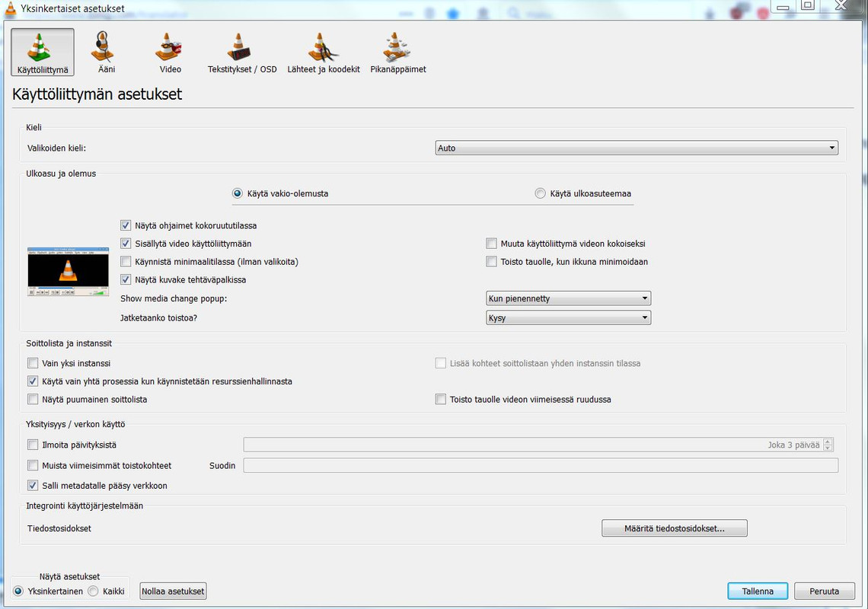The image size is (868, 609).
Task: Click the Suodin filter input field
Action: click(541, 466)
